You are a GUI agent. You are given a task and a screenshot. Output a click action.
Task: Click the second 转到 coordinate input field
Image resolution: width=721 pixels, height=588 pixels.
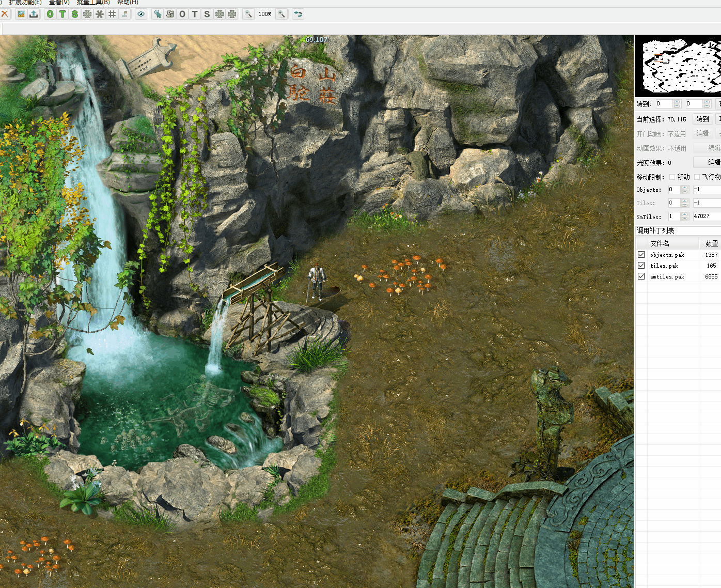pyautogui.click(x=694, y=104)
